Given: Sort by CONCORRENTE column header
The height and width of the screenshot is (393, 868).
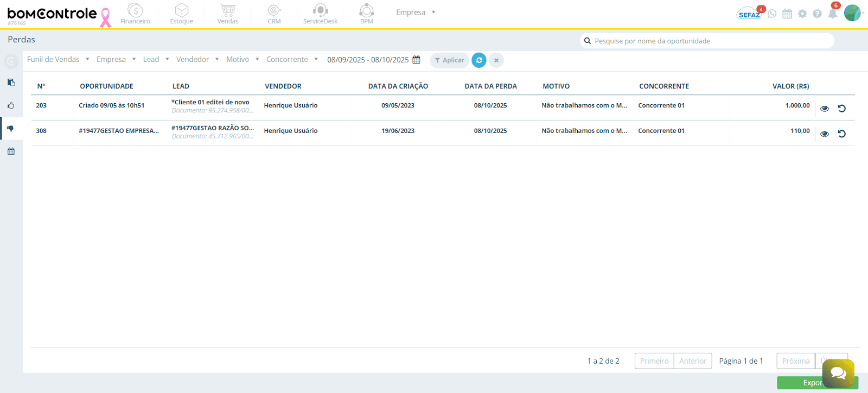Looking at the screenshot, I should click(x=664, y=86).
